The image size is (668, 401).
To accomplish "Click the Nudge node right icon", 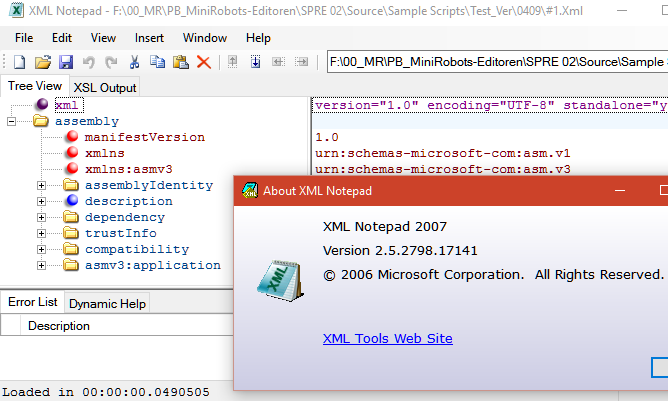I will click(302, 62).
